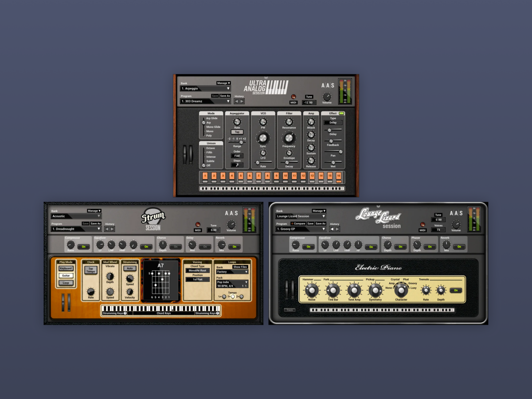
Task: Click Auto button in Strumming section
Action: point(130,269)
